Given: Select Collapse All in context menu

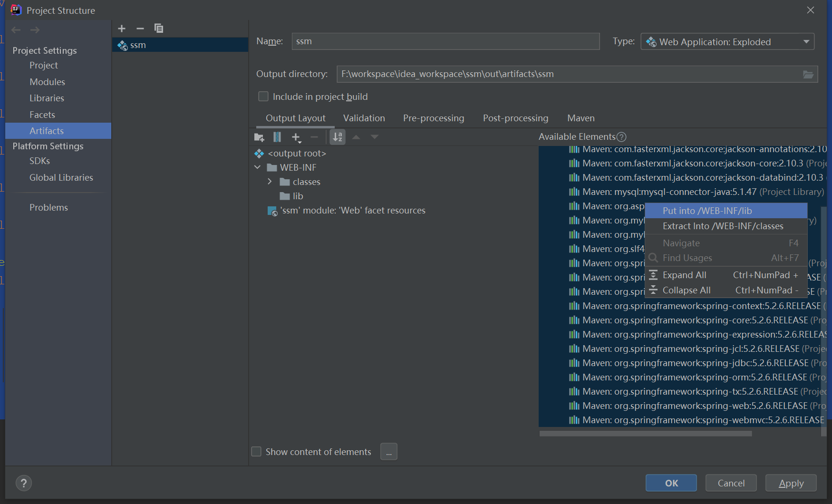Looking at the screenshot, I should [x=726, y=290].
